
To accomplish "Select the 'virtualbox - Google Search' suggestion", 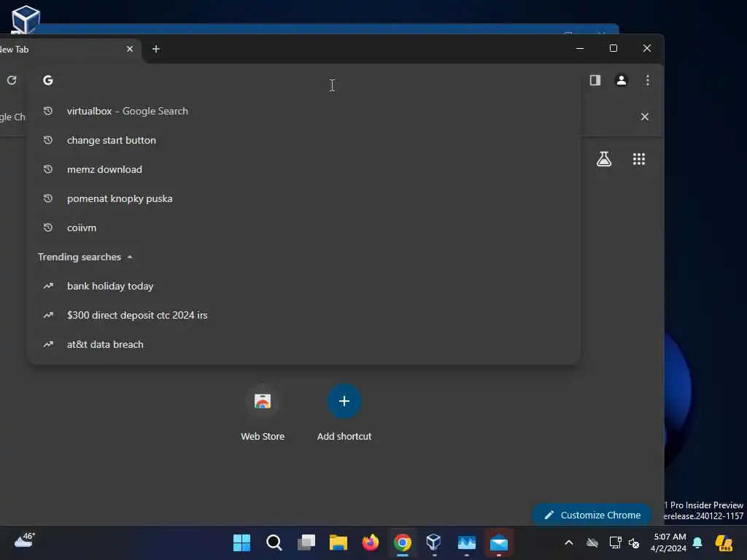I will [303, 111].
